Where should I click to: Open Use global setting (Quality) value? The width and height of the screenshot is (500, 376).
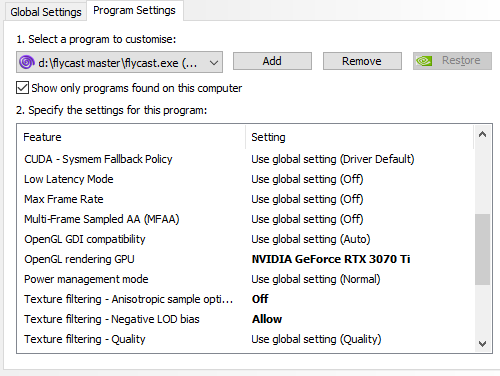pos(316,339)
